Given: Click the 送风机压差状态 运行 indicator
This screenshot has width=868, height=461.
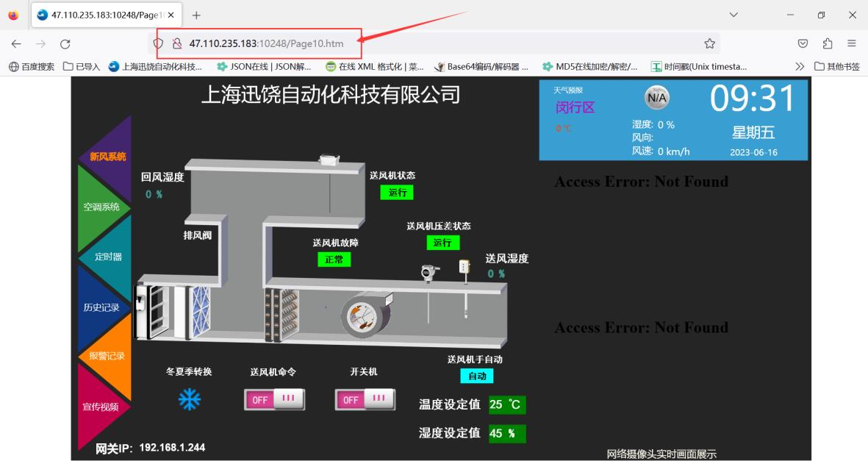Looking at the screenshot, I should [443, 243].
